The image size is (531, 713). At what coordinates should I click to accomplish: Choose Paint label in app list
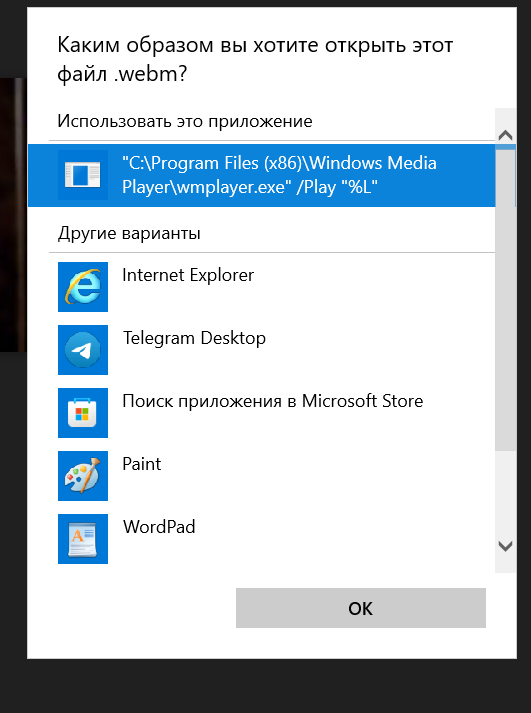pos(142,464)
